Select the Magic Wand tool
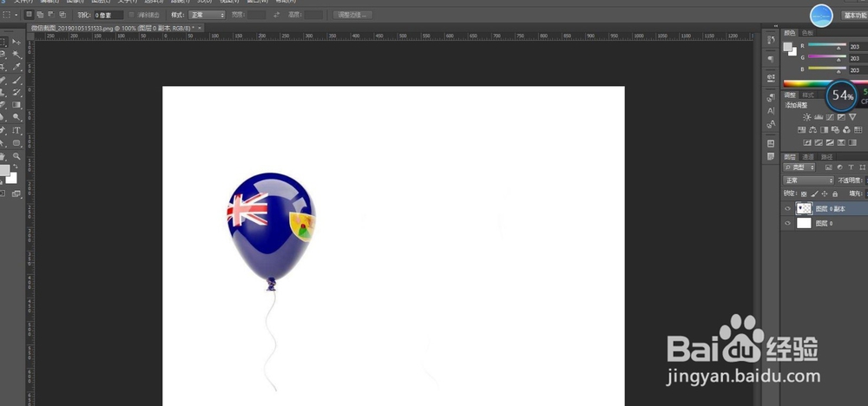 [x=16, y=54]
